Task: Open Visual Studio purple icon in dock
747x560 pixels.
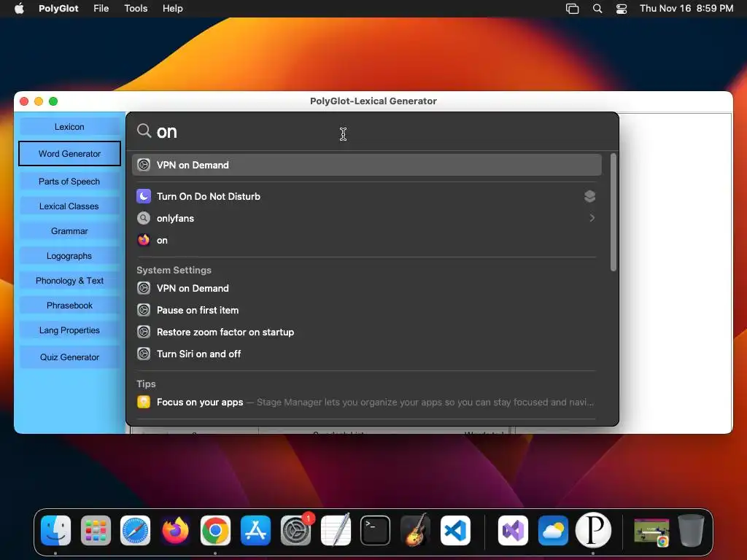Action: [x=513, y=530]
